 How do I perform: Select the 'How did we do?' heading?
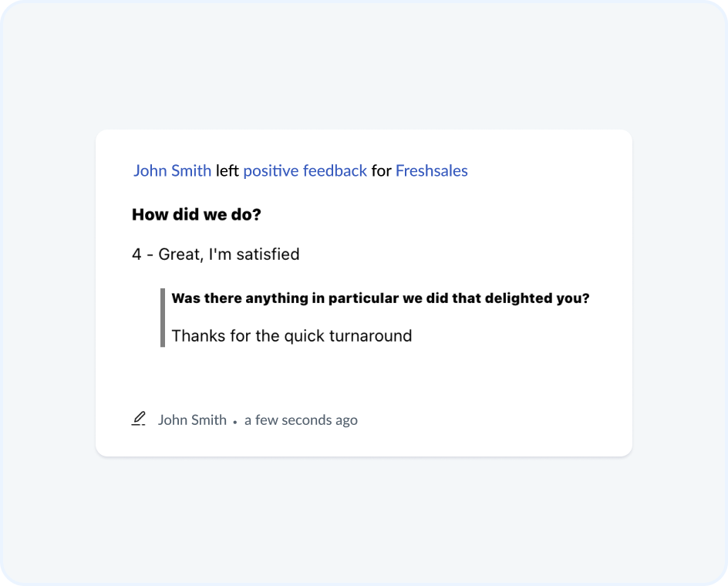[x=197, y=214]
